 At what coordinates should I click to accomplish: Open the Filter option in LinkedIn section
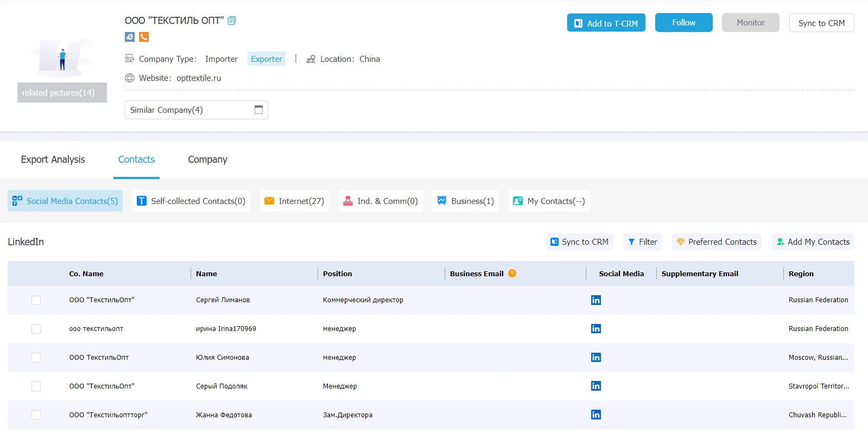click(642, 241)
